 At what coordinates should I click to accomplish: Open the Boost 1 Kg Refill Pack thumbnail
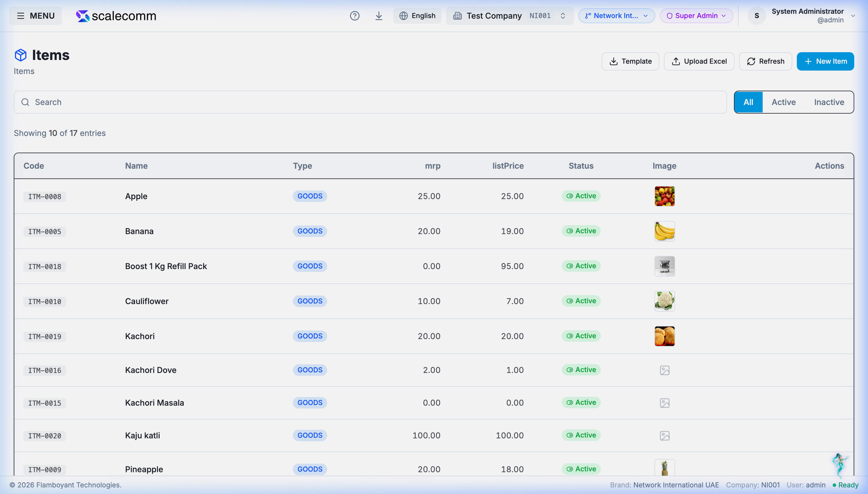[x=664, y=266]
